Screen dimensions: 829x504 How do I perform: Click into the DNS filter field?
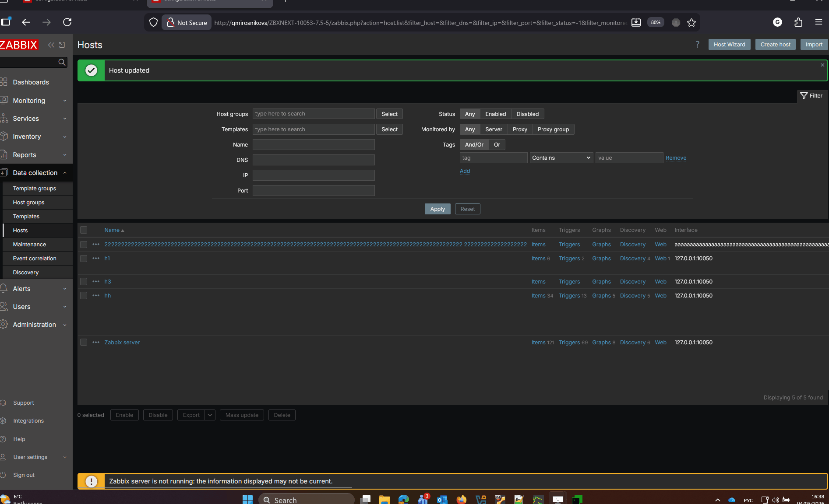[x=314, y=160]
